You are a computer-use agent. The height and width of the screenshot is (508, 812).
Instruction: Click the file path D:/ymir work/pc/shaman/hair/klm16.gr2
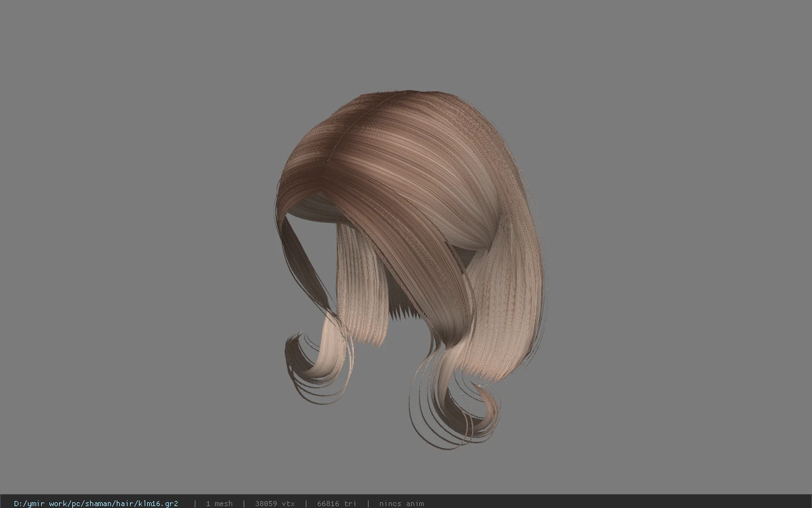click(96, 504)
